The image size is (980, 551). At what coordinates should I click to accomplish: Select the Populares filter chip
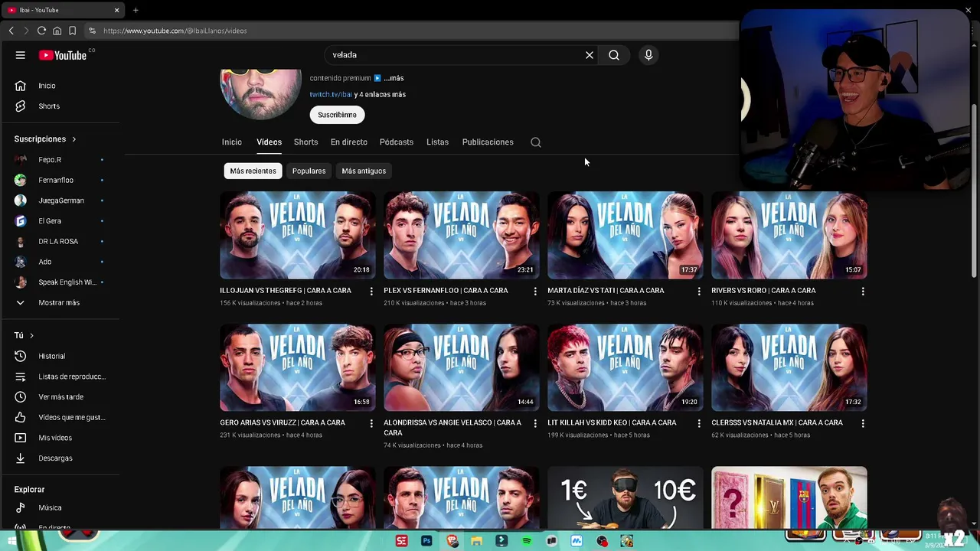(x=309, y=171)
